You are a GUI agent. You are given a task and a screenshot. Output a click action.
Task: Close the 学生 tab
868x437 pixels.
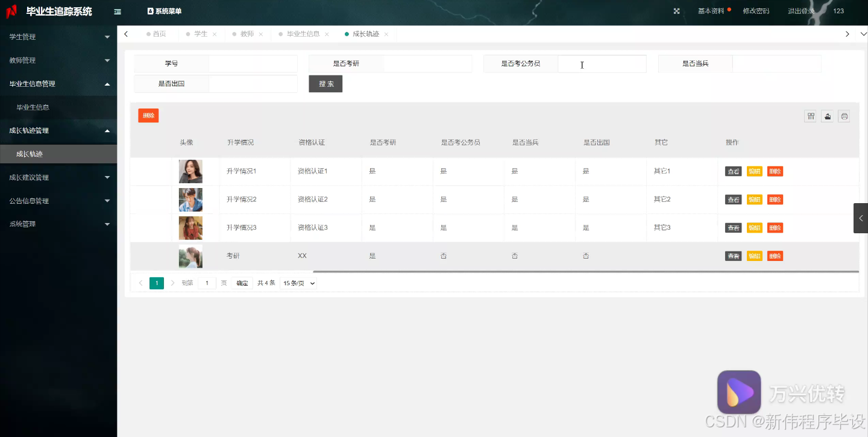(x=215, y=34)
